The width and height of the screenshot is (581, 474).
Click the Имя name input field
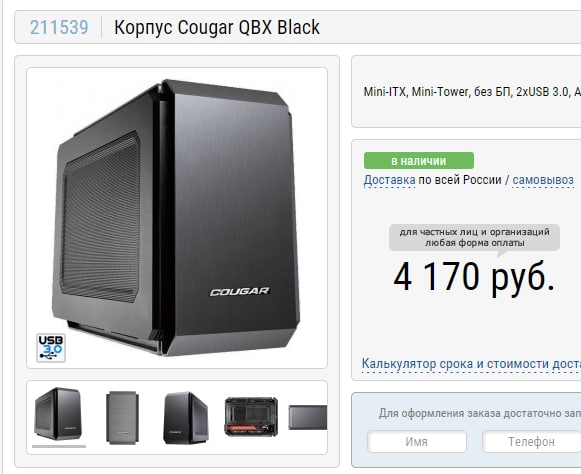coord(417,441)
